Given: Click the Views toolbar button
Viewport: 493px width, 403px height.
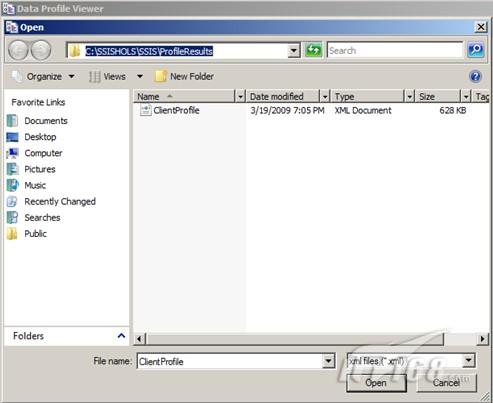Looking at the screenshot, I should 108,77.
